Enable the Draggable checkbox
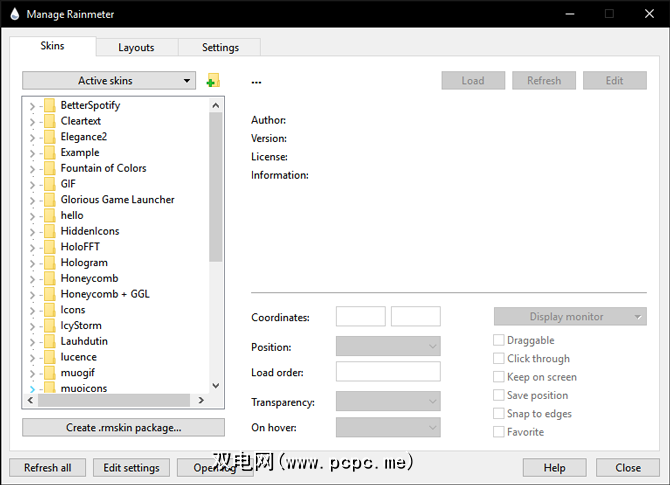 (x=499, y=340)
